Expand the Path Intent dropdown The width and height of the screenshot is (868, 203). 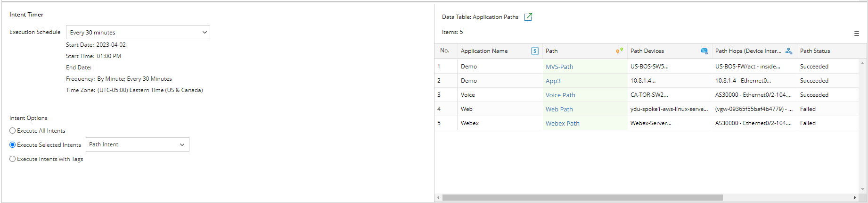[x=137, y=144]
